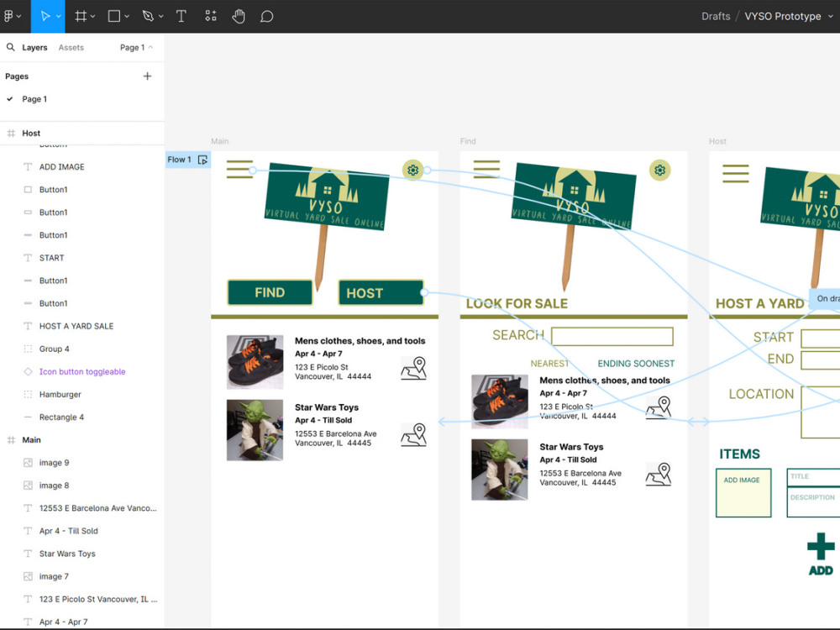Click the Flow 1 play icon

click(202, 160)
